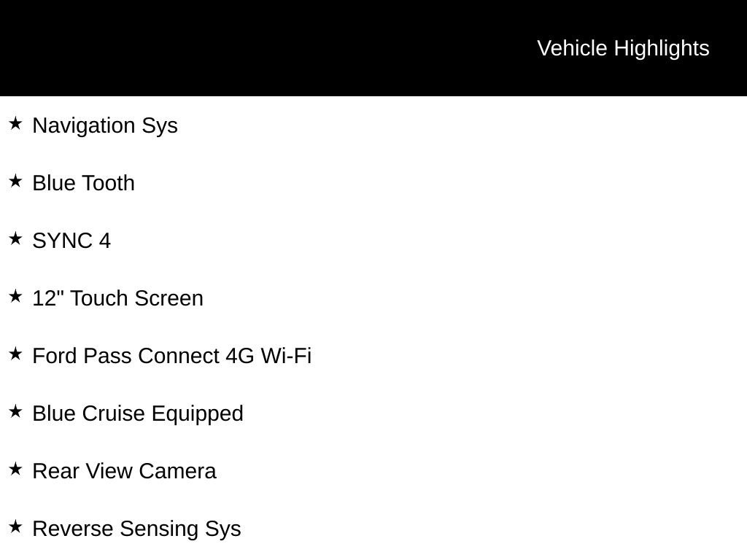Select the star bullet before SYNC 4

(15, 238)
